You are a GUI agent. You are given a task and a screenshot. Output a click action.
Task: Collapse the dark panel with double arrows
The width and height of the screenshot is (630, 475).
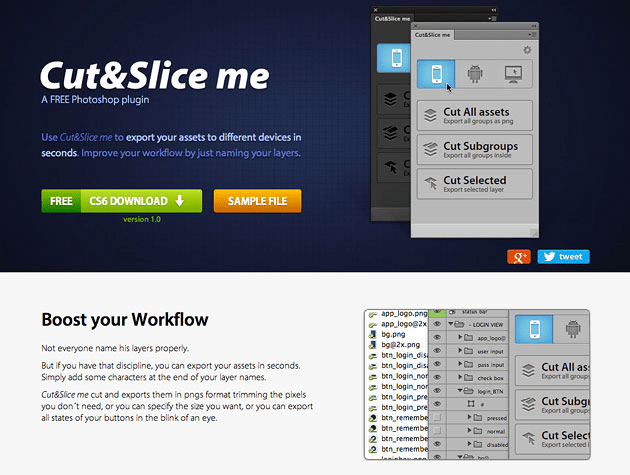point(494,10)
